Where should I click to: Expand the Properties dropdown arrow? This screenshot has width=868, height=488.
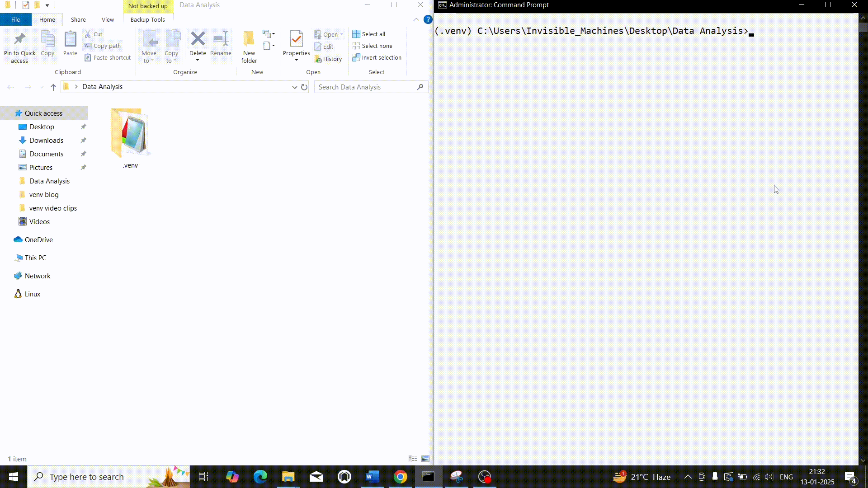(297, 60)
